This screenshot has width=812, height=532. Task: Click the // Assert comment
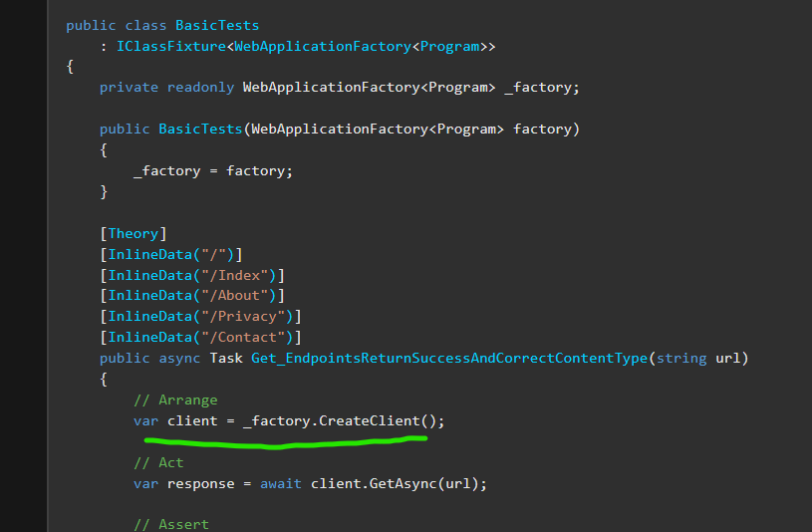point(171,524)
